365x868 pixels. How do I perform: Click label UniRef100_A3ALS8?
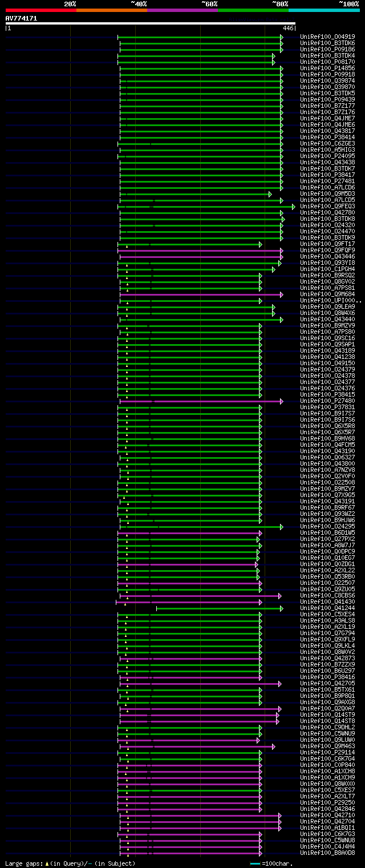[328, 621]
